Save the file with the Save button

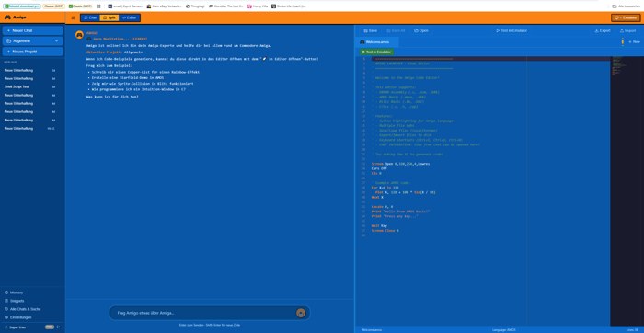(x=371, y=30)
